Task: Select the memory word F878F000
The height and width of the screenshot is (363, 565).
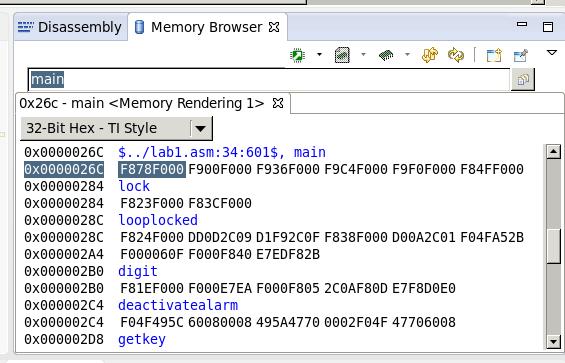Action: (152, 169)
